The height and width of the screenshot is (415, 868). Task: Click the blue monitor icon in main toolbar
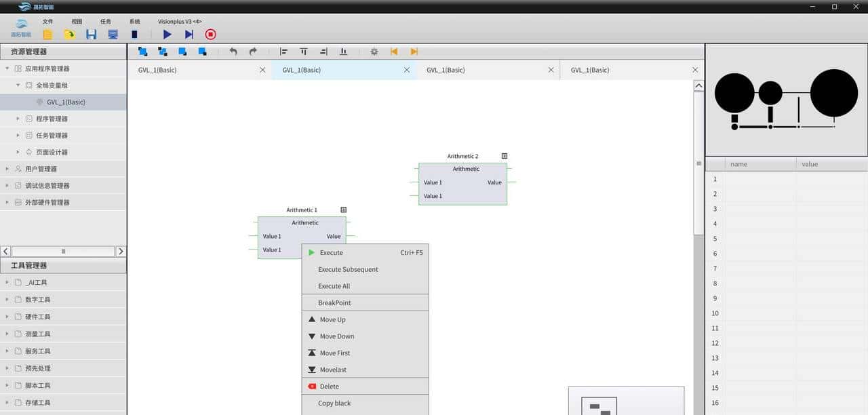[x=113, y=34]
